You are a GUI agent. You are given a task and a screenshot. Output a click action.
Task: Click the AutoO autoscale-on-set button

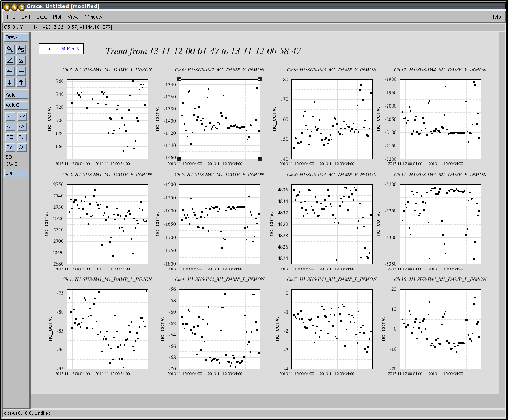pyautogui.click(x=16, y=105)
